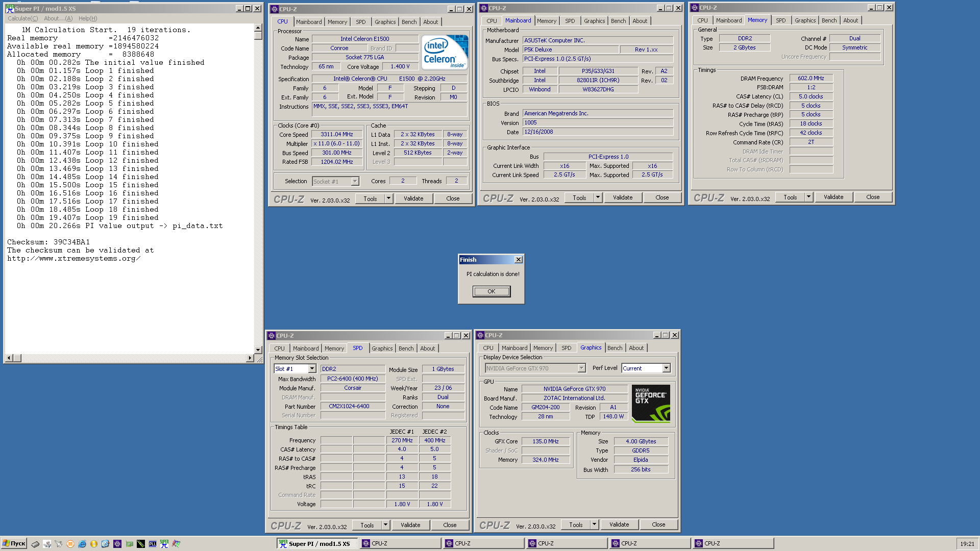Viewport: 980px width, 551px height.
Task: Open About menu in Super PI
Action: pyautogui.click(x=58, y=18)
